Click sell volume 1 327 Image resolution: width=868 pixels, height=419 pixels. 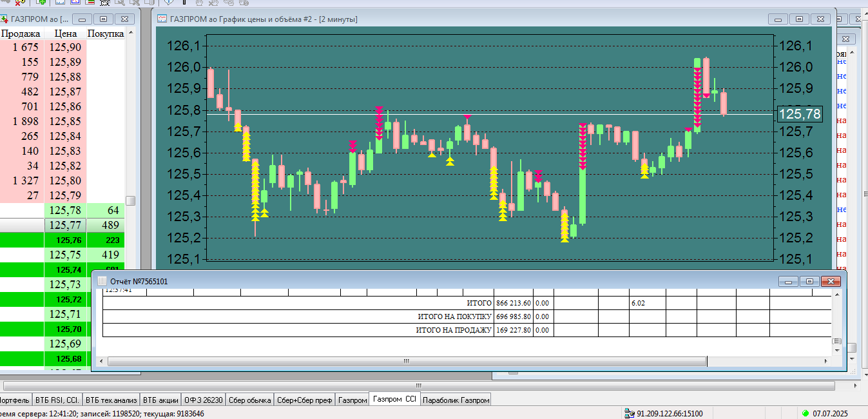(x=26, y=180)
